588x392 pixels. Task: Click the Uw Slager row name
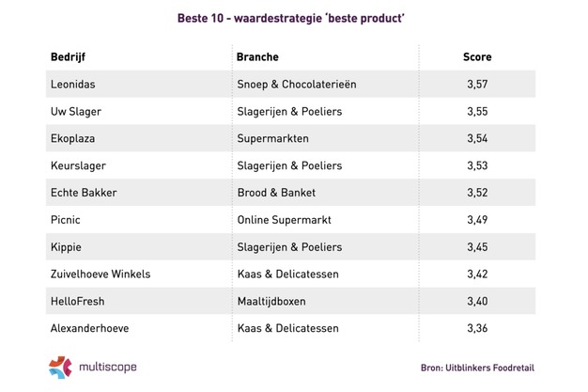pos(75,112)
